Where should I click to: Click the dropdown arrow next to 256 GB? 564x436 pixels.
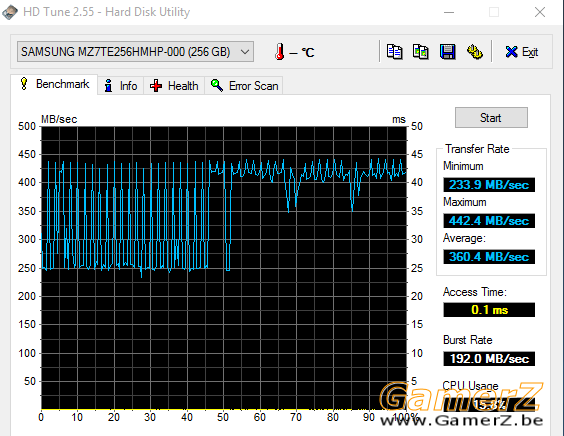(x=245, y=52)
